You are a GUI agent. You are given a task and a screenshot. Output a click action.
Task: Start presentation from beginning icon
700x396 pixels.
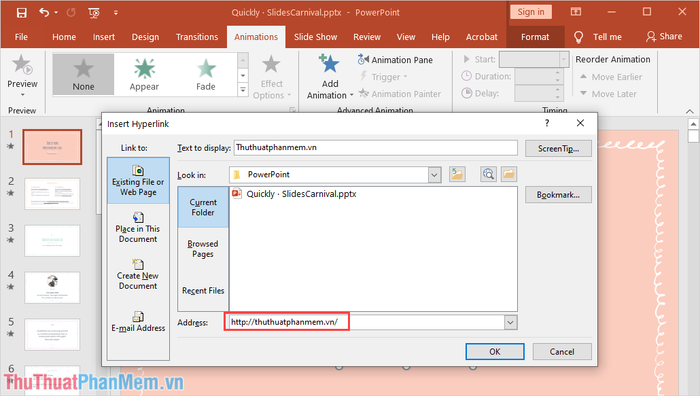click(x=94, y=13)
